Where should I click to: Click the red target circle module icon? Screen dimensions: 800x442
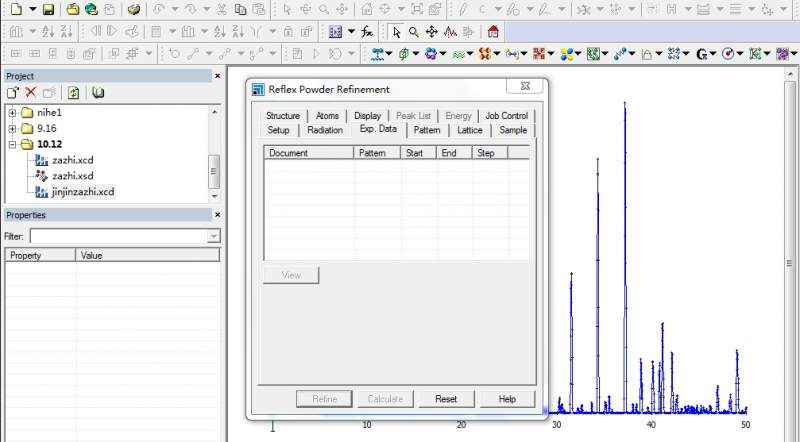pyautogui.click(x=728, y=54)
